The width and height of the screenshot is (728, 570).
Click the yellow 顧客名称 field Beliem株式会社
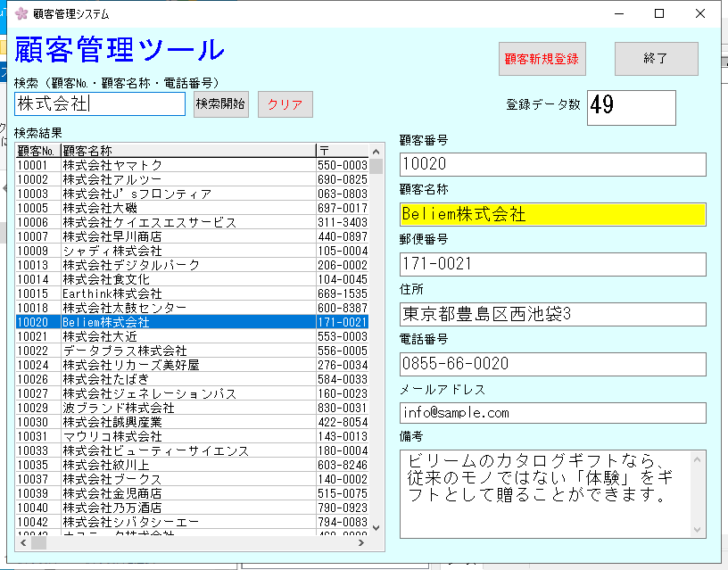(552, 214)
